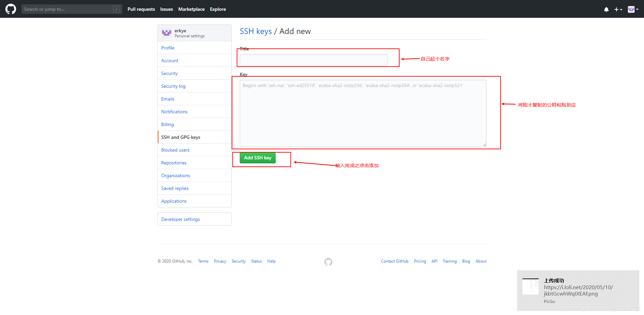
Task: Click the slash shortcut key hint in the search box
Action: point(117,9)
